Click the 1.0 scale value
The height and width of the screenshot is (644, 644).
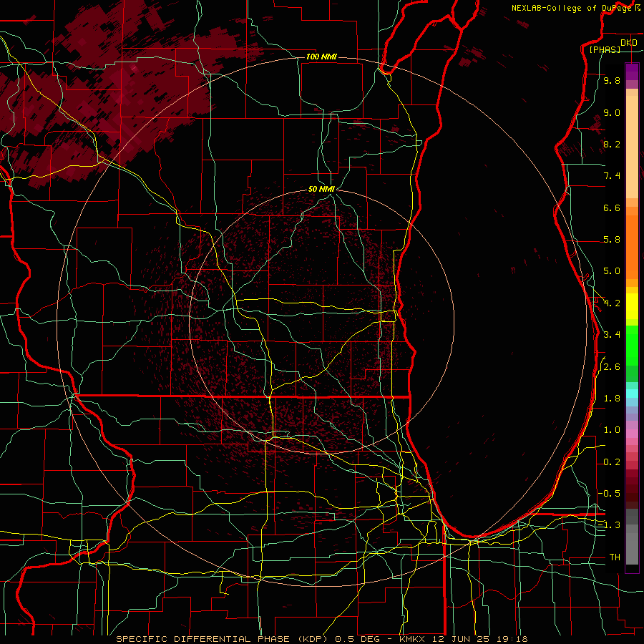click(x=612, y=431)
